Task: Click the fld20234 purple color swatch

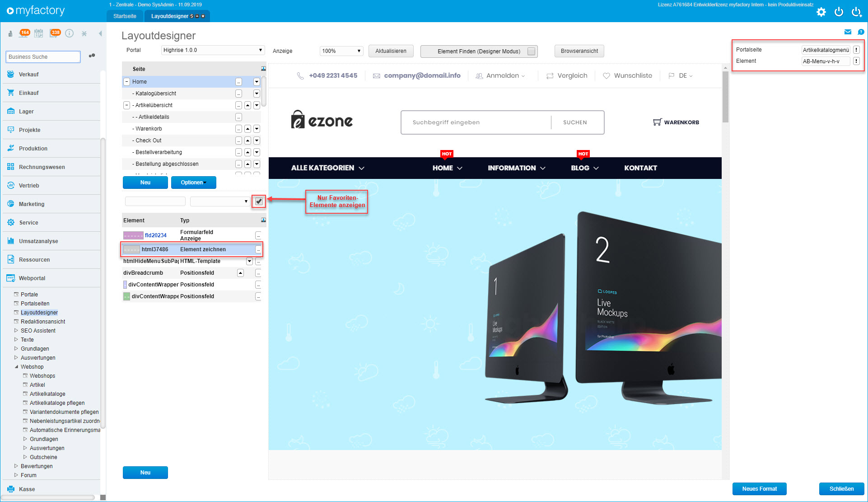Action: (133, 235)
